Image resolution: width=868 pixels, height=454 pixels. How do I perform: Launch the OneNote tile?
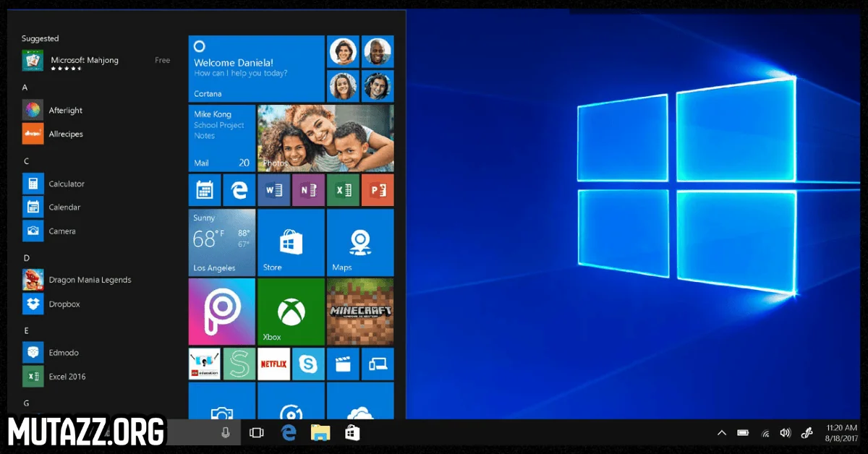(308, 190)
